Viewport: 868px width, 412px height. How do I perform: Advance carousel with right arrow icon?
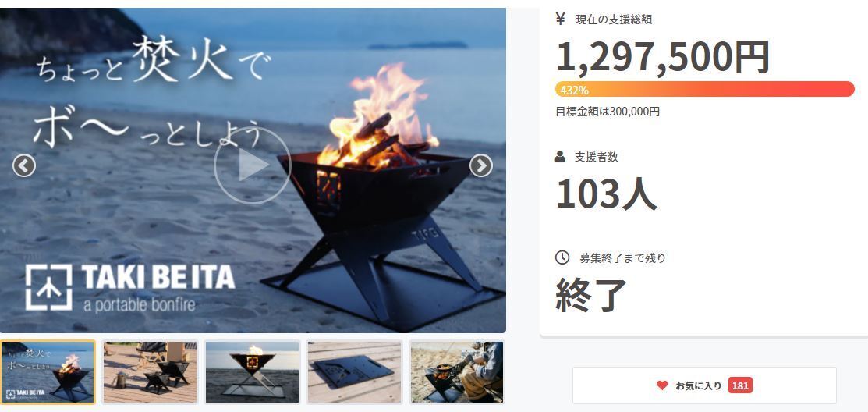point(481,165)
